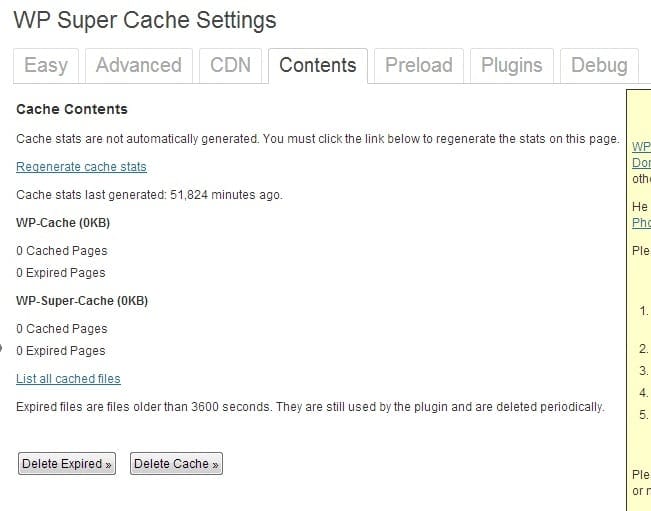Click 'Expired Pages' under WP-Super-Cache
The width and height of the screenshot is (651, 511).
point(60,351)
